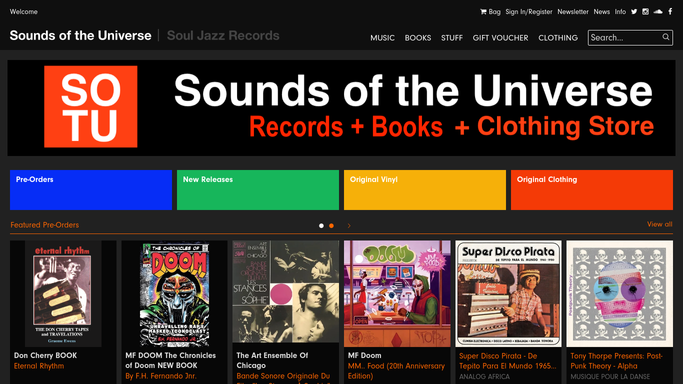
Task: Open the SoundCloud cloud icon
Action: 658,12
